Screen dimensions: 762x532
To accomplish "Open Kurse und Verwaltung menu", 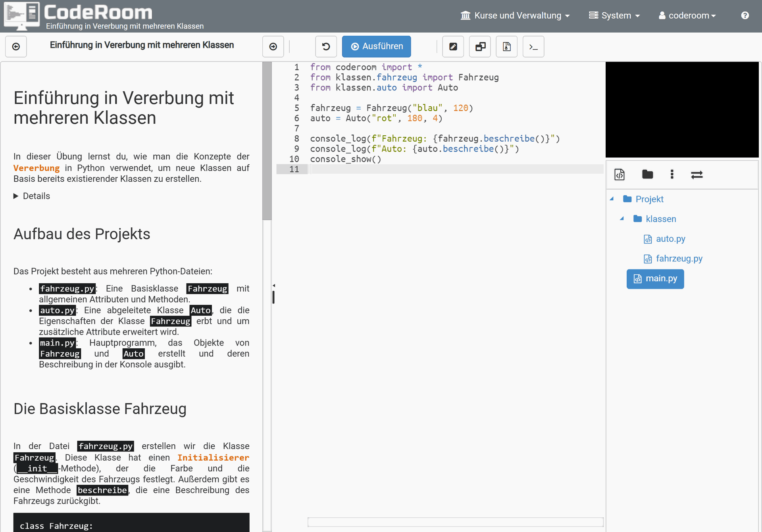I will click(515, 15).
